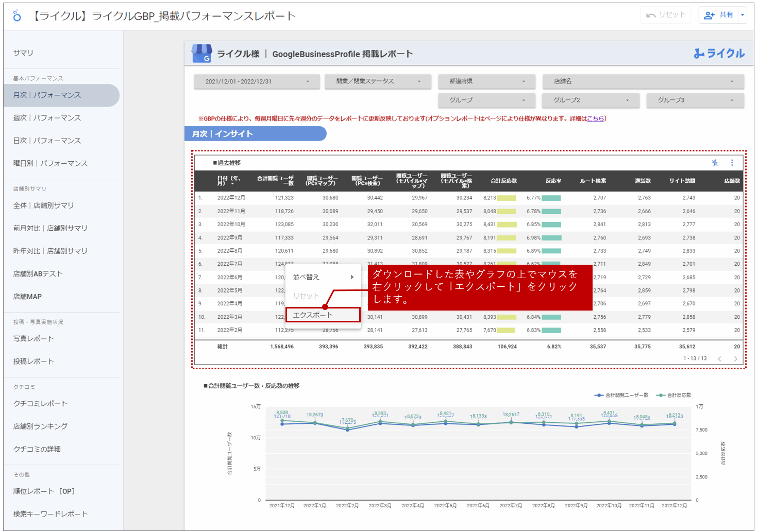Click the pin icon above the table
Screen dimensions: 758x532
pyautogui.click(x=715, y=163)
